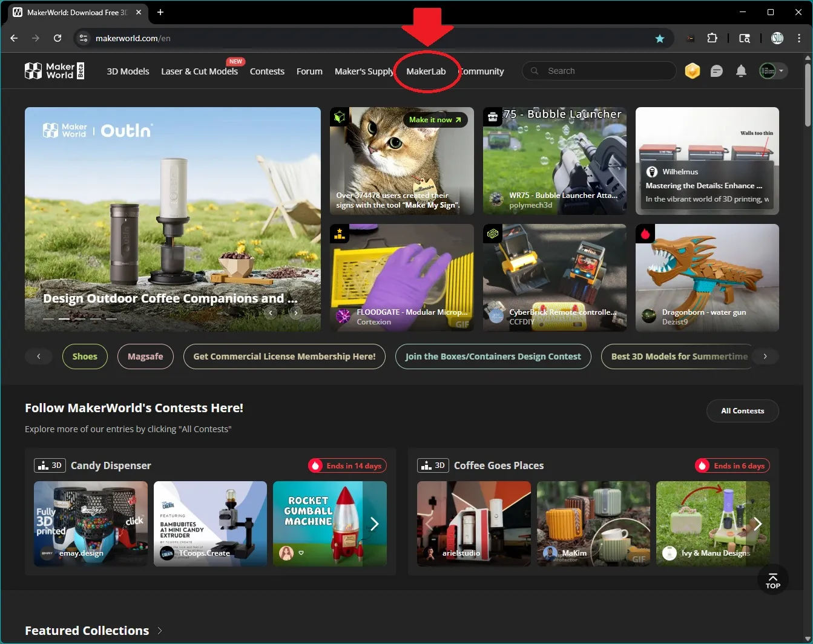The width and height of the screenshot is (813, 644).
Task: Open MaKim coffee contest entry
Action: pos(593,524)
